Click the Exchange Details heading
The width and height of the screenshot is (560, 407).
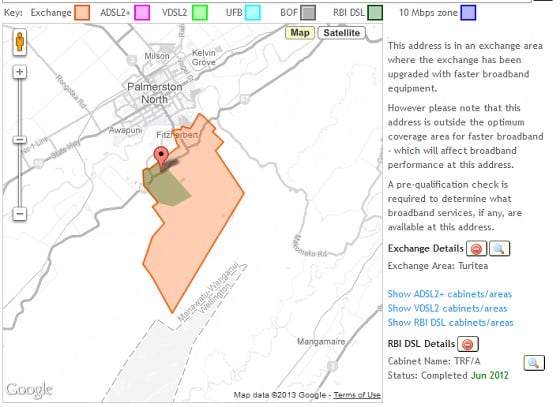point(426,248)
